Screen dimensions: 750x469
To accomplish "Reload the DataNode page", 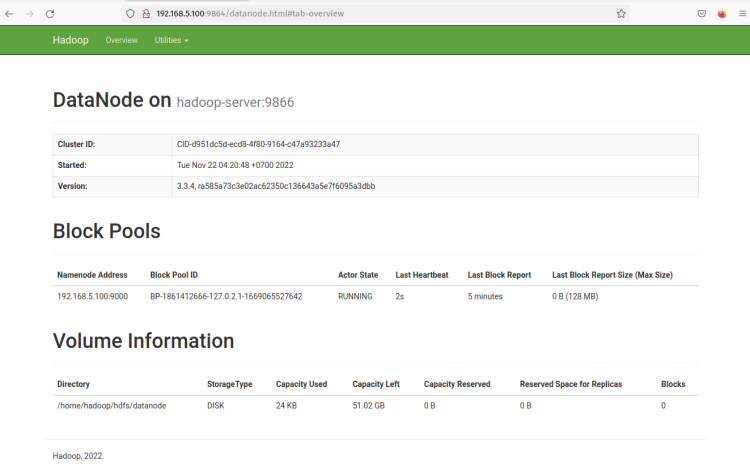I will coord(50,14).
